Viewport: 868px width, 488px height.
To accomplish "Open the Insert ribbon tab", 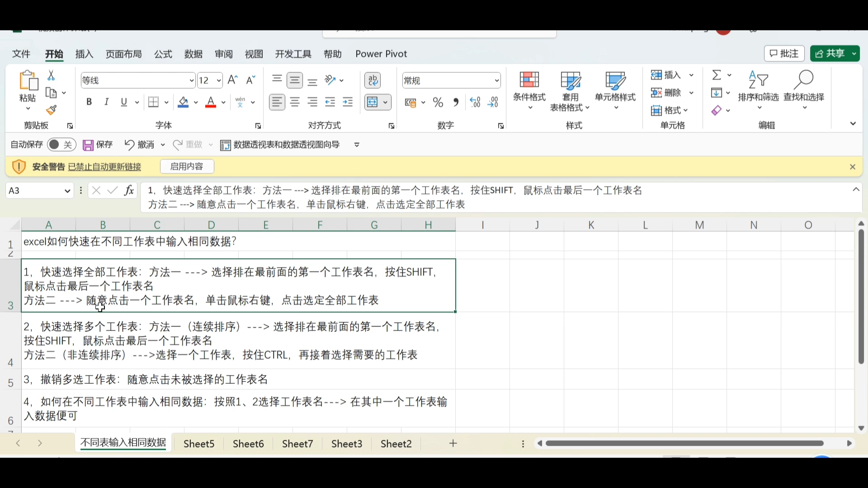I will (84, 54).
